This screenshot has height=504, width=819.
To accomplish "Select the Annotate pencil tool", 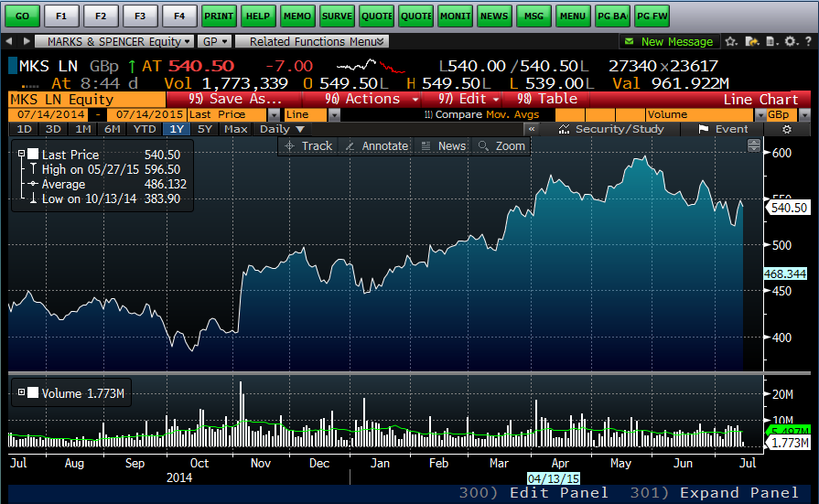I will coord(377,146).
